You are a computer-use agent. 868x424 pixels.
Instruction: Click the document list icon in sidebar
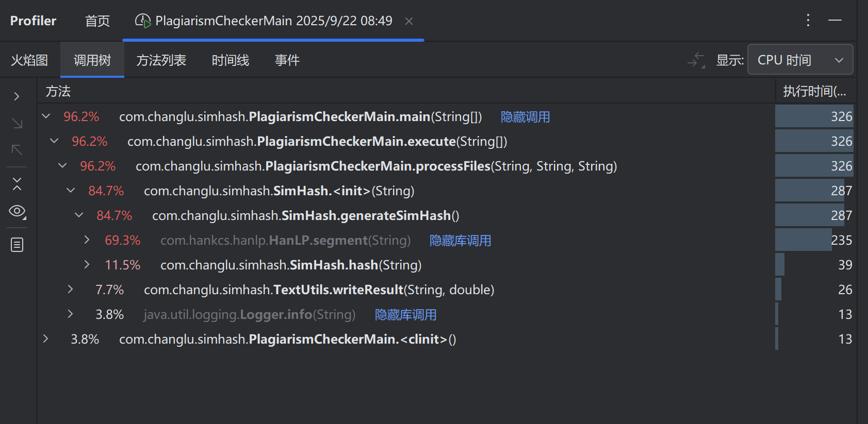point(17,245)
